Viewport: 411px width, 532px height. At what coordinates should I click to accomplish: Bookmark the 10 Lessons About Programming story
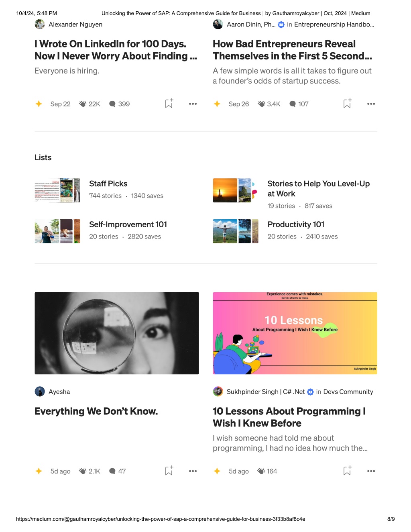point(347,471)
